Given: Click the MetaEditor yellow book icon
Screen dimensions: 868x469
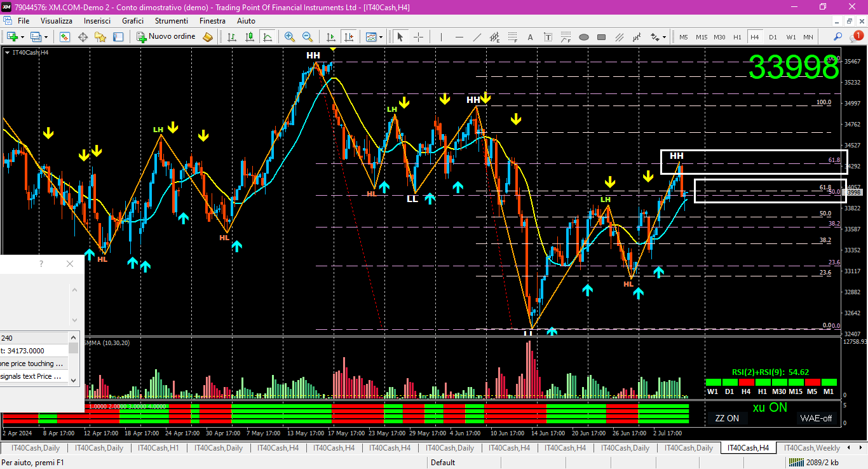Looking at the screenshot, I should point(208,37).
